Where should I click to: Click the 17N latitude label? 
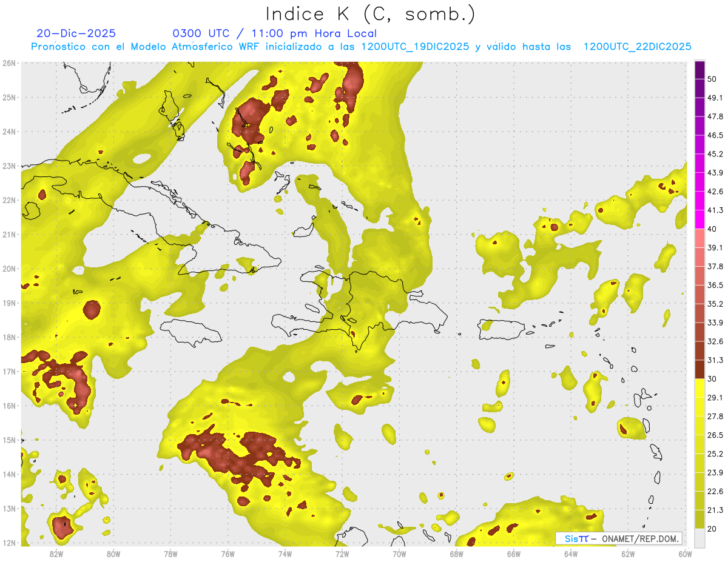click(x=9, y=371)
